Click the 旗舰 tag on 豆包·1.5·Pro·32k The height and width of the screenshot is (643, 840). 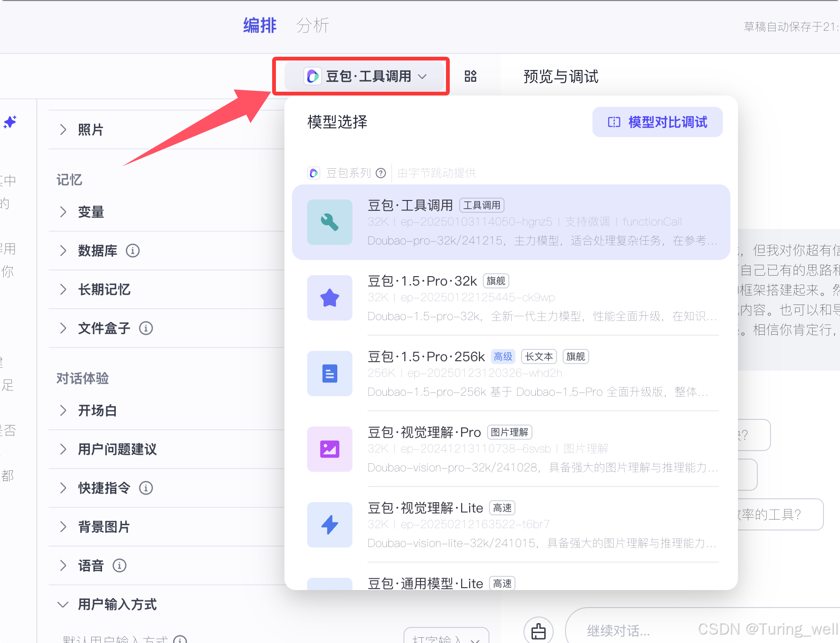coord(496,281)
